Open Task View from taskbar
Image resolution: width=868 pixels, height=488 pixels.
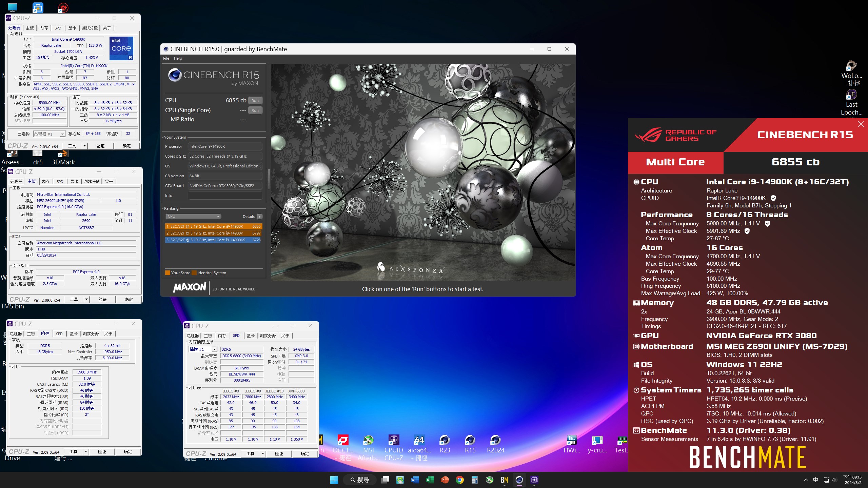(385, 480)
